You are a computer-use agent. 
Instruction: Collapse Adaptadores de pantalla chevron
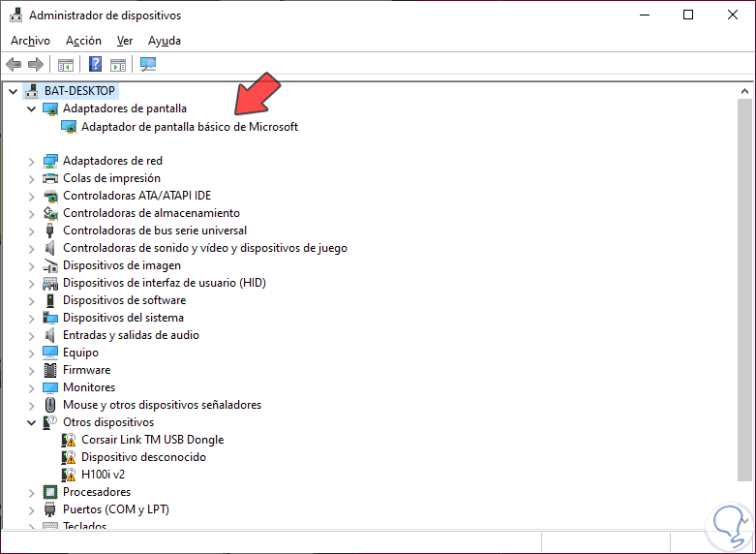(31, 109)
